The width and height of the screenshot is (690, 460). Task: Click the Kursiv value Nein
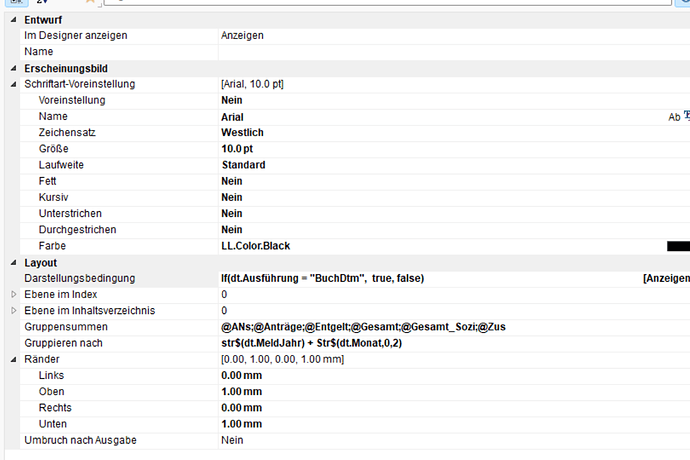pyautogui.click(x=232, y=198)
